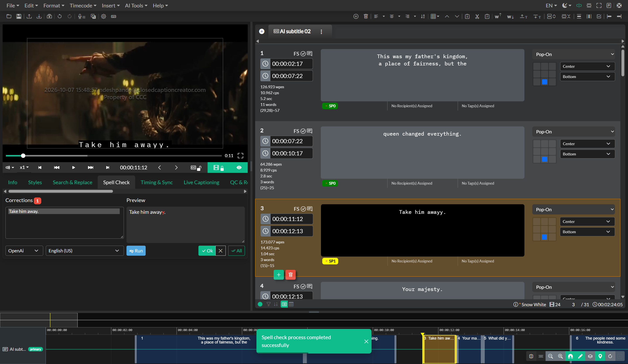Open the Pop-On dropdown for event 1
This screenshot has width=628, height=364.
coord(573,54)
